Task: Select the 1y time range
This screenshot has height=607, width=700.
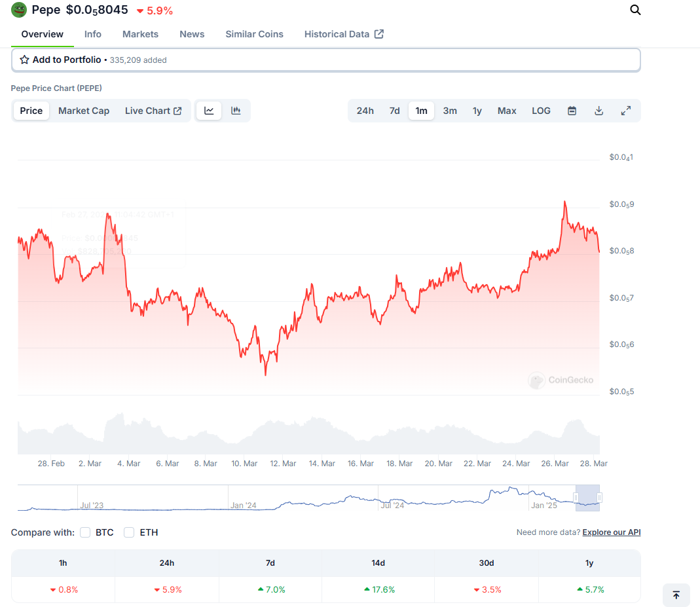Action: [477, 111]
